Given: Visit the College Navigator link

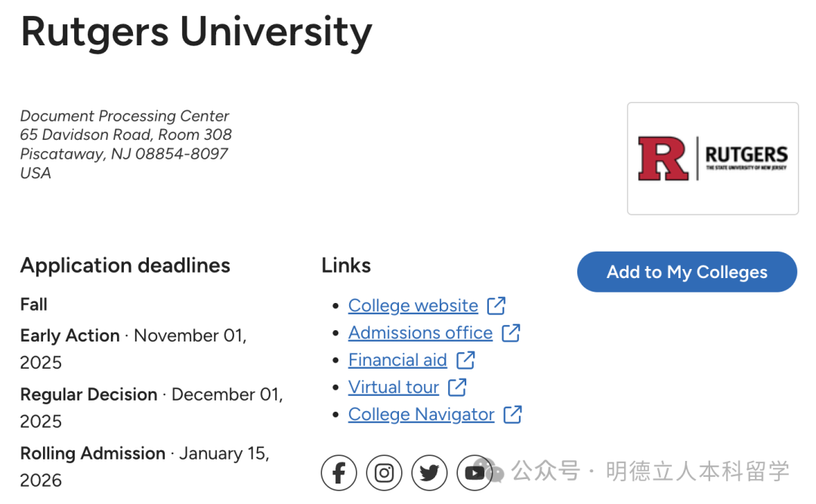Looking at the screenshot, I should 421,414.
